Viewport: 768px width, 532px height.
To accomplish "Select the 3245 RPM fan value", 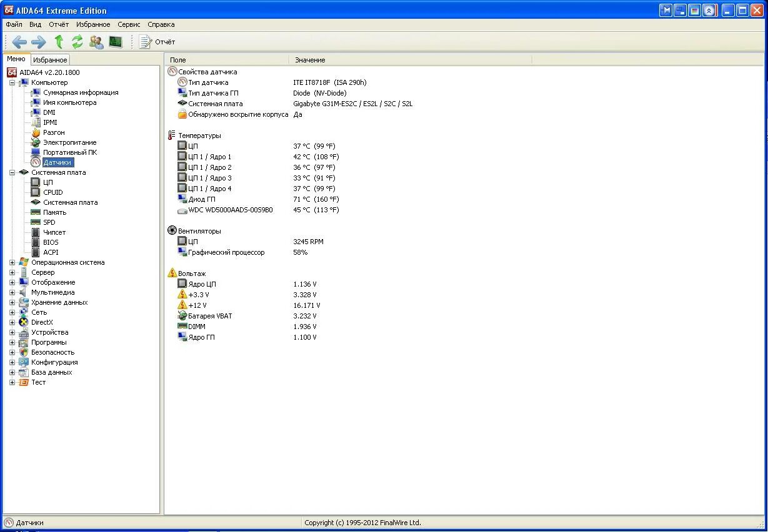I will tap(308, 242).
